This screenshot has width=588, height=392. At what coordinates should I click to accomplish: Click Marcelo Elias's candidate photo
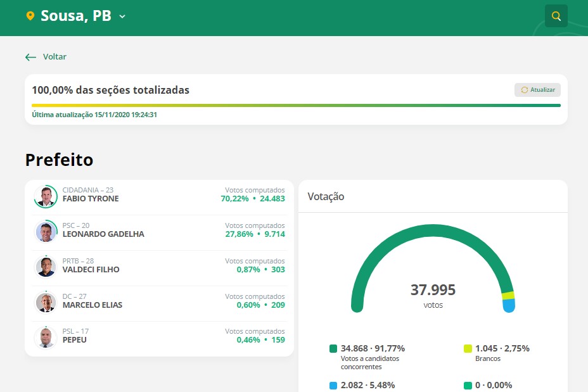pyautogui.click(x=46, y=303)
